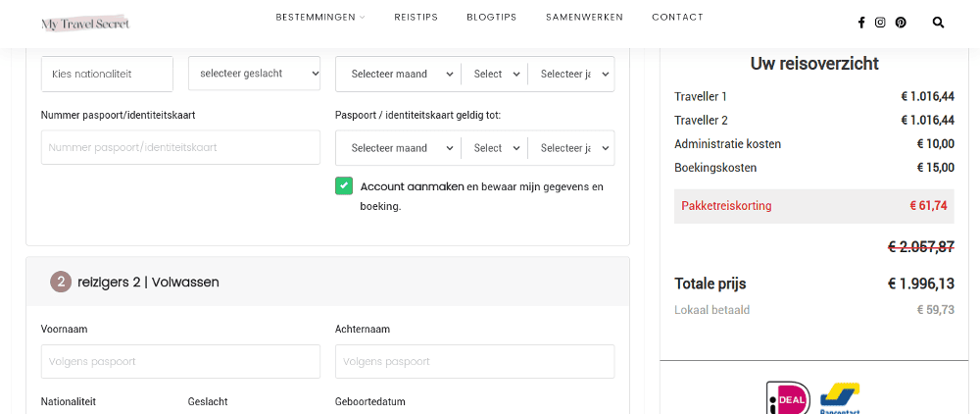
Task: Click the iDEAL payment logo
Action: pos(788,399)
